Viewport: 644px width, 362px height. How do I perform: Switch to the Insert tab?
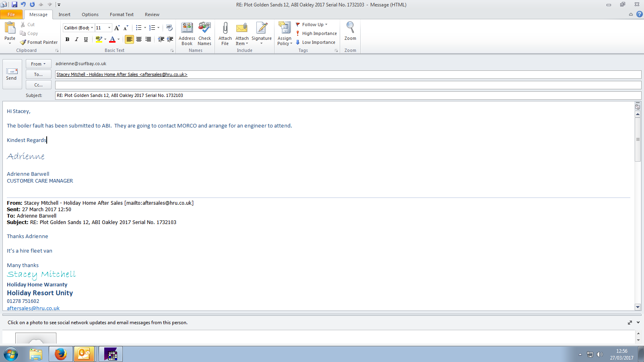coord(64,14)
